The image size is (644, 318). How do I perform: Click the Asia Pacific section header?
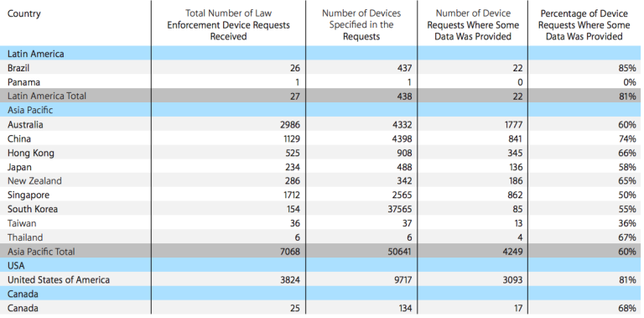[30, 110]
